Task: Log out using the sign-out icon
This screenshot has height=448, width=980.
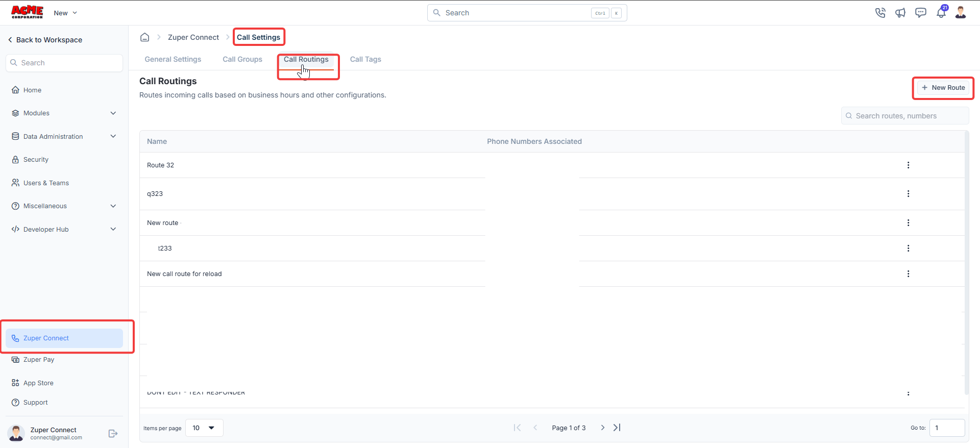Action: 113,434
